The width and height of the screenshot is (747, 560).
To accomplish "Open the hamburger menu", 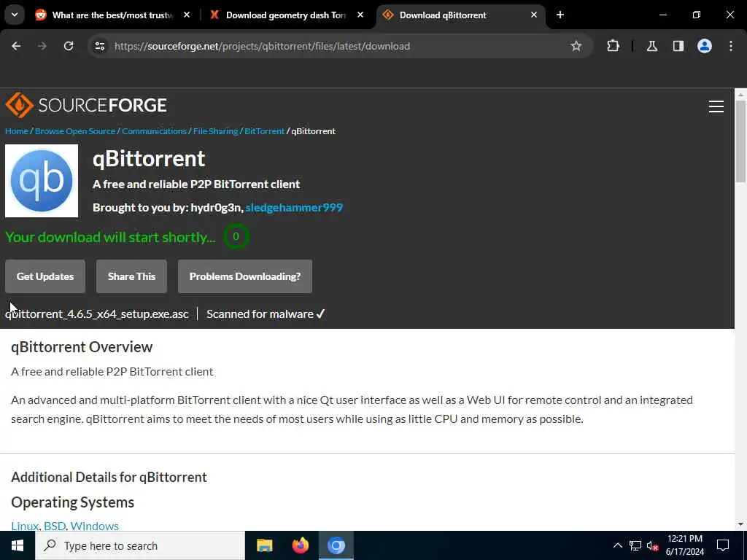I will pyautogui.click(x=716, y=106).
